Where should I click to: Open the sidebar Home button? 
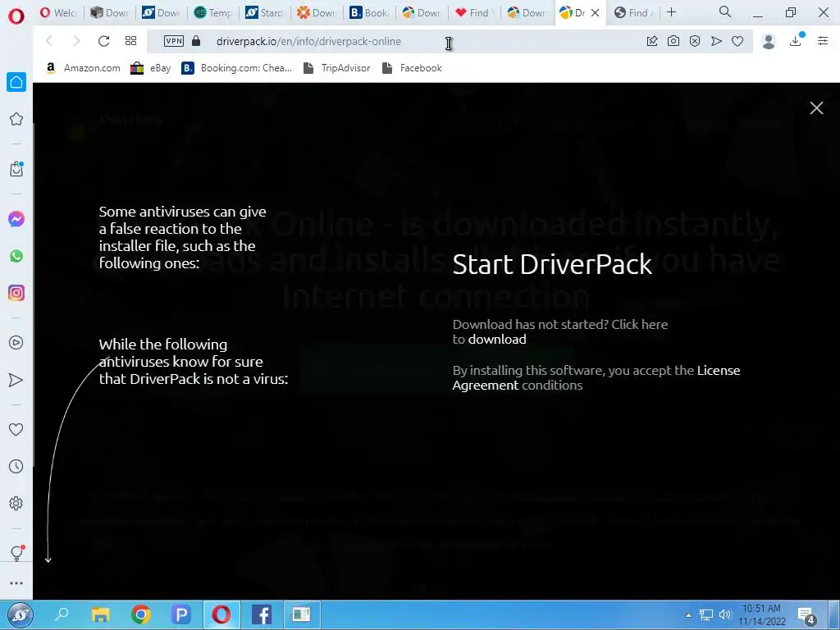tap(16, 82)
